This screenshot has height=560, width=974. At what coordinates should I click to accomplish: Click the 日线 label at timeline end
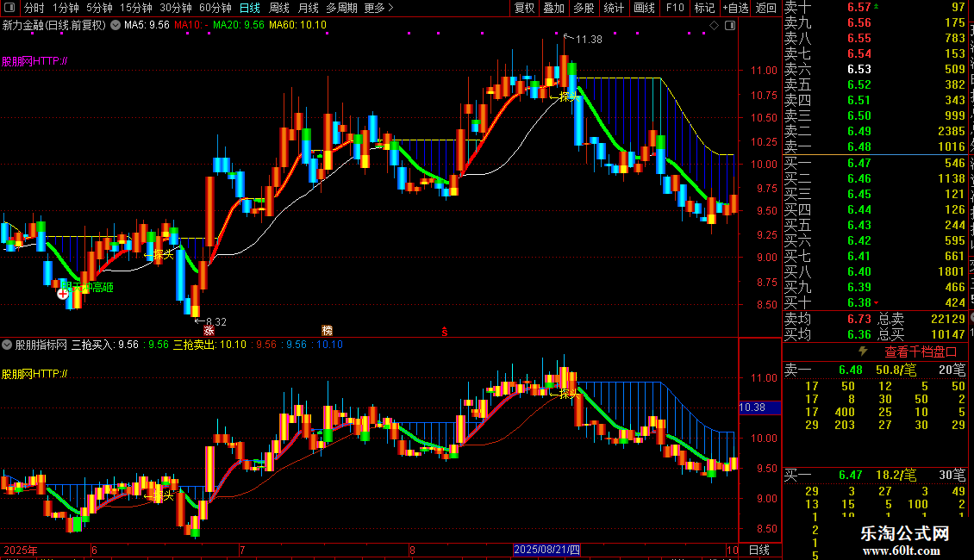759,550
